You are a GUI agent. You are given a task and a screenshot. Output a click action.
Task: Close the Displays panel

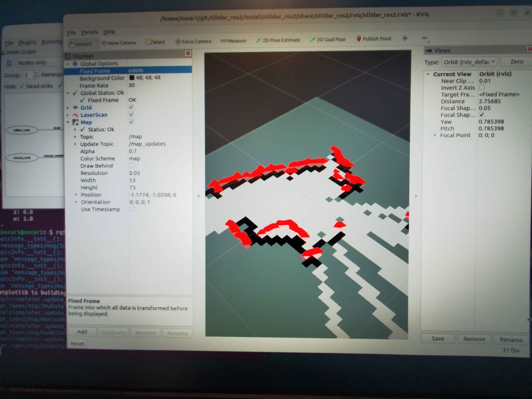[x=188, y=53]
